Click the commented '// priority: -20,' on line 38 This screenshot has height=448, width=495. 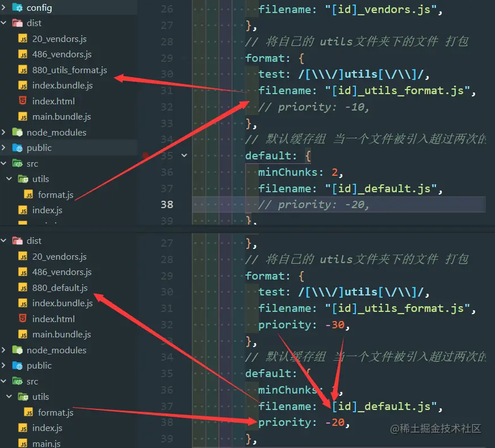click(314, 204)
